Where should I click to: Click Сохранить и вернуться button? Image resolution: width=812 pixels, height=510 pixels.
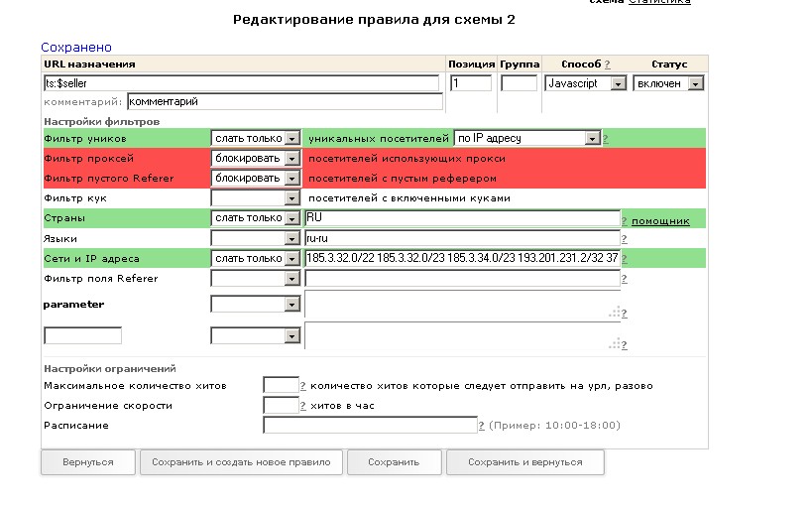click(525, 462)
